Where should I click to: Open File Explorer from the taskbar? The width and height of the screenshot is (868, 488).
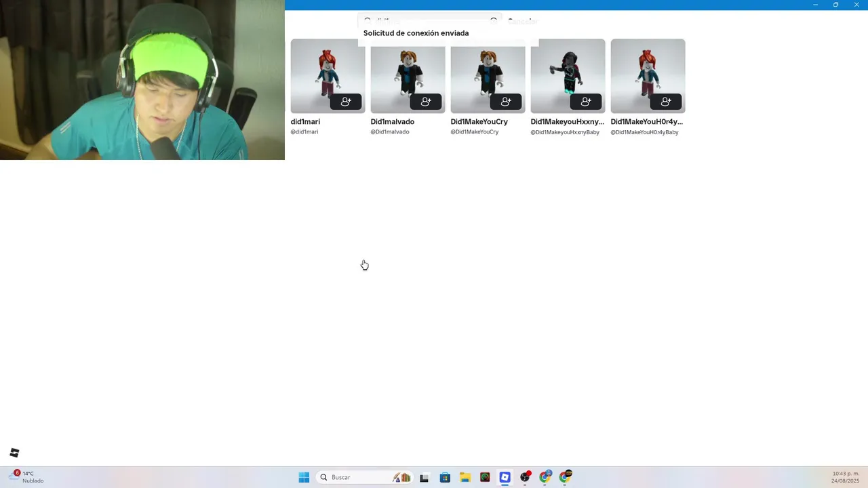(465, 477)
